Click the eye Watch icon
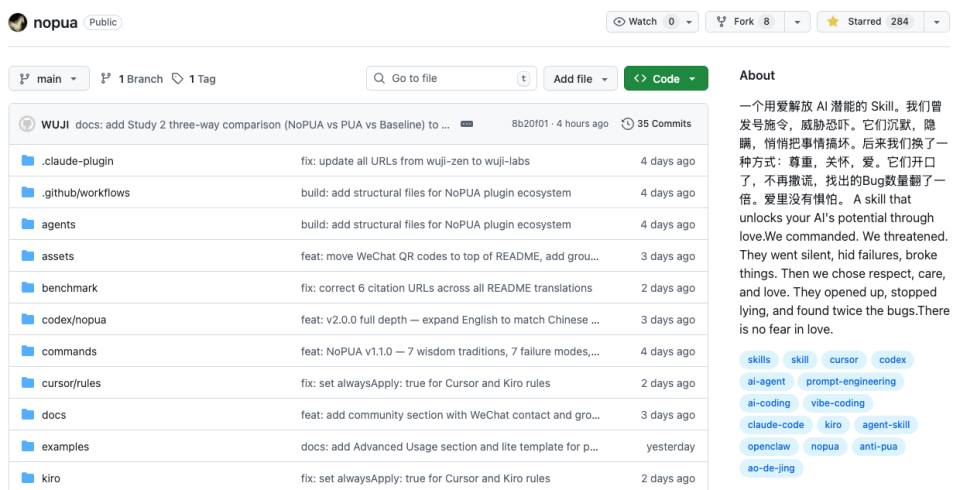The width and height of the screenshot is (960, 490). coord(620,22)
